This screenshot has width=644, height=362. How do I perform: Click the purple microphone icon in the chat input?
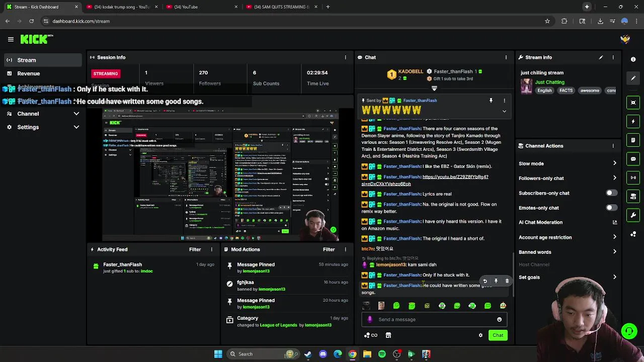370,319
